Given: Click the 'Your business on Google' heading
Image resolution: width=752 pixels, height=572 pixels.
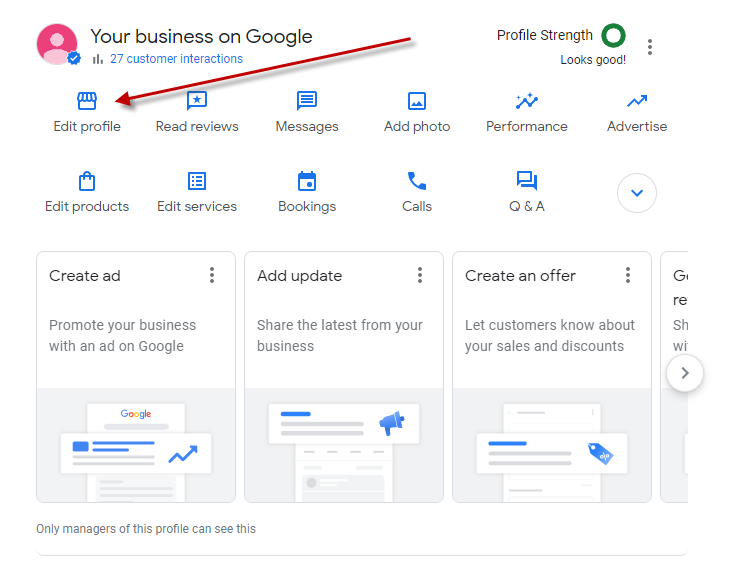Looking at the screenshot, I should tap(201, 36).
